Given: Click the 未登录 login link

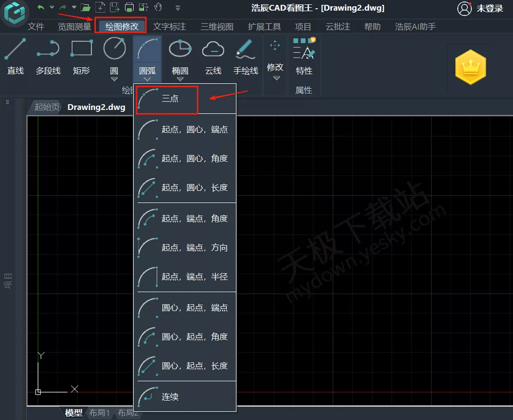Looking at the screenshot, I should click(490, 9).
